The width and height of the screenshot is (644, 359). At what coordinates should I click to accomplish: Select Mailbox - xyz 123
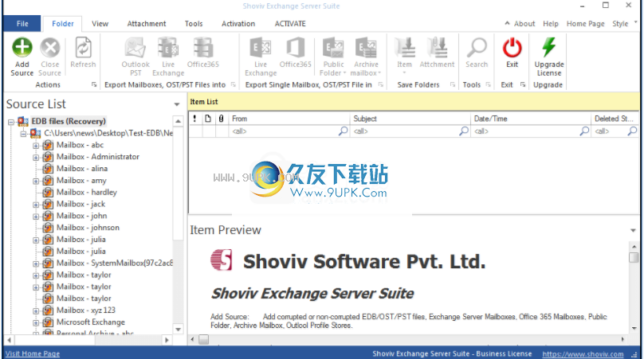click(x=86, y=310)
